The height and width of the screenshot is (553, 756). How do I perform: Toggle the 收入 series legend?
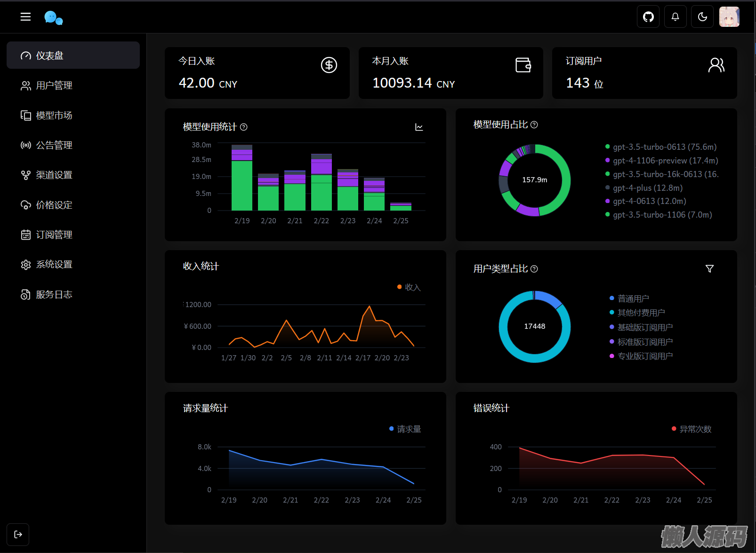[x=409, y=287]
